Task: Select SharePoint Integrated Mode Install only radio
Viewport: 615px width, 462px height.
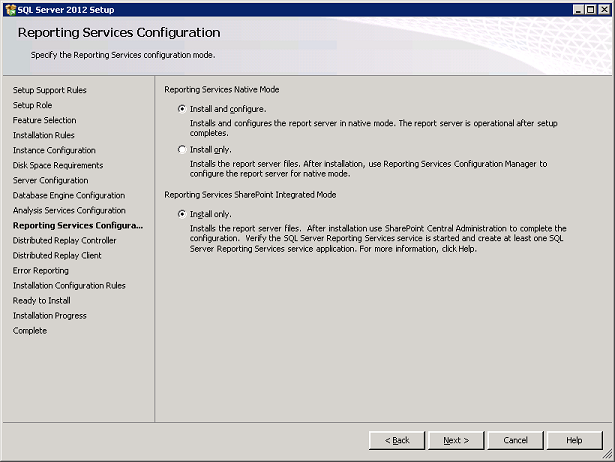Action: coord(182,214)
